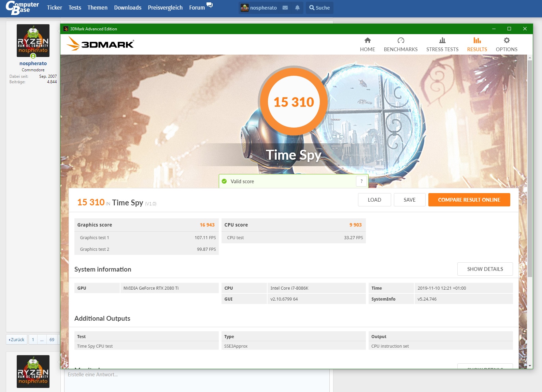Click the large 15 310 score circle
This screenshot has height=392, width=542.
click(x=294, y=102)
